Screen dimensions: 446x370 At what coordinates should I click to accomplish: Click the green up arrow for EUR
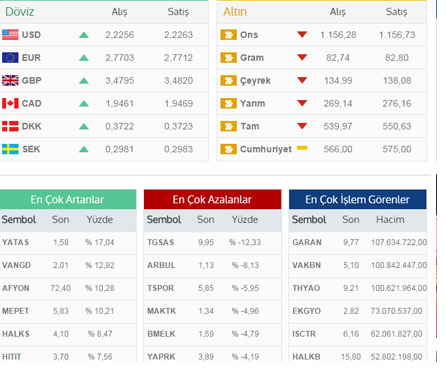click(84, 58)
